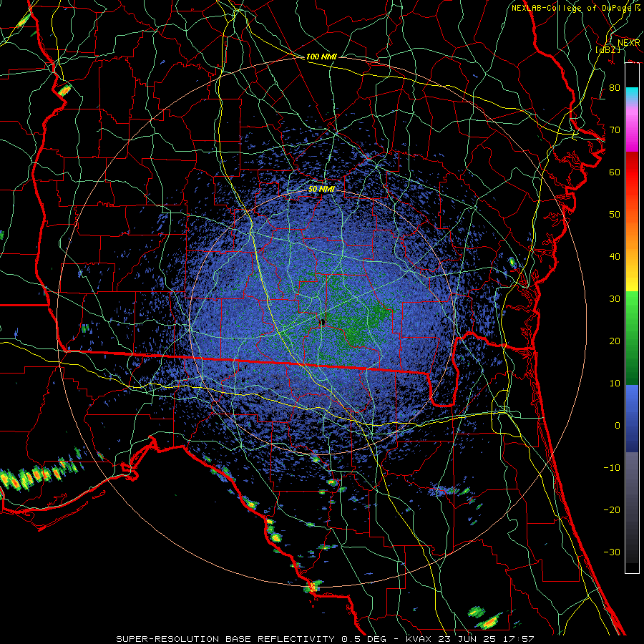Click the "[dBZ]" unit label
Screen dimensions: 644x644
pos(608,49)
